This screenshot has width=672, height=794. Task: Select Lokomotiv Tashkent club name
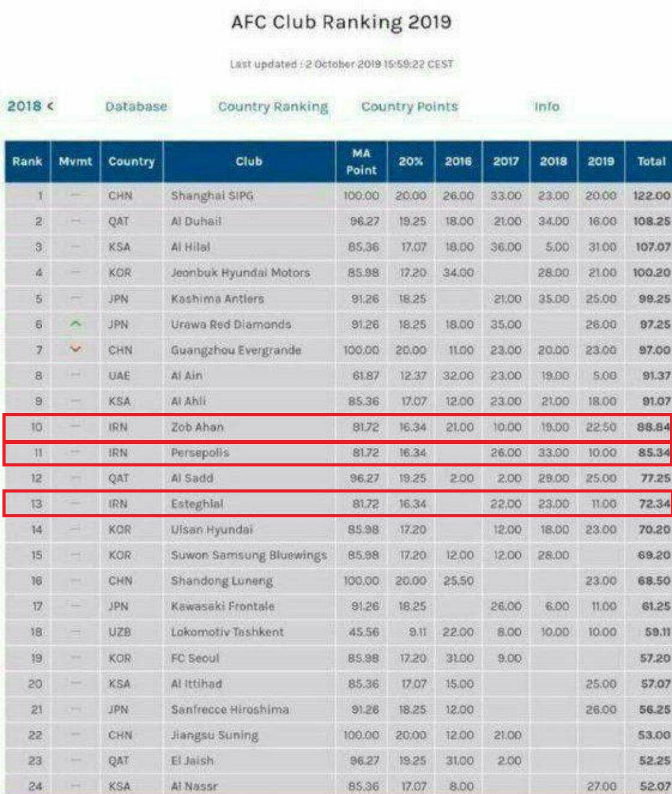(227, 632)
